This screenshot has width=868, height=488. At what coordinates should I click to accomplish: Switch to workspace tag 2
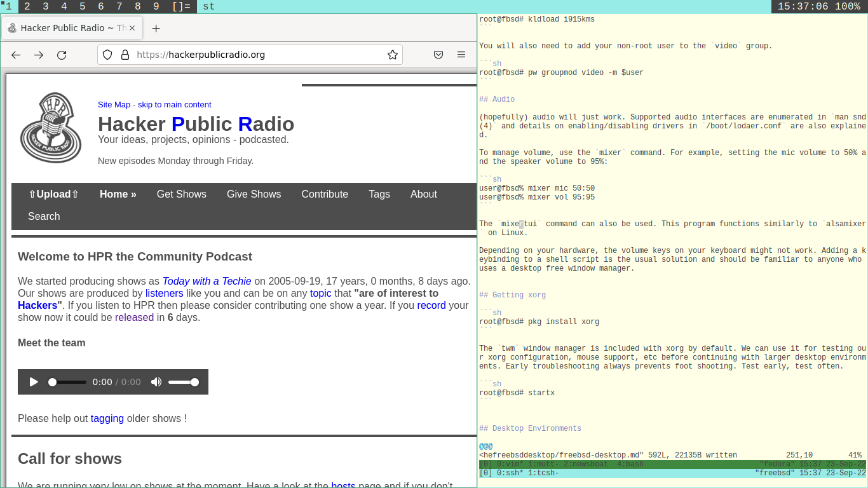27,6
